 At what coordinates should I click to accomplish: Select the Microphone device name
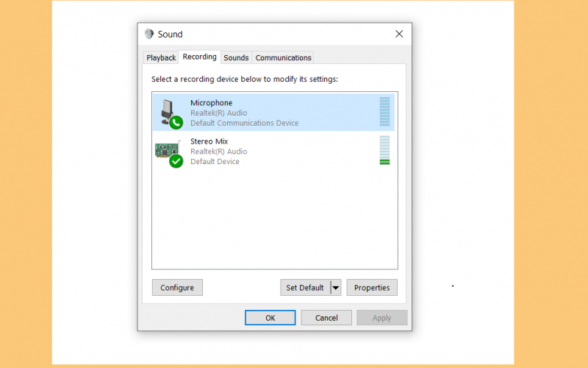[211, 103]
